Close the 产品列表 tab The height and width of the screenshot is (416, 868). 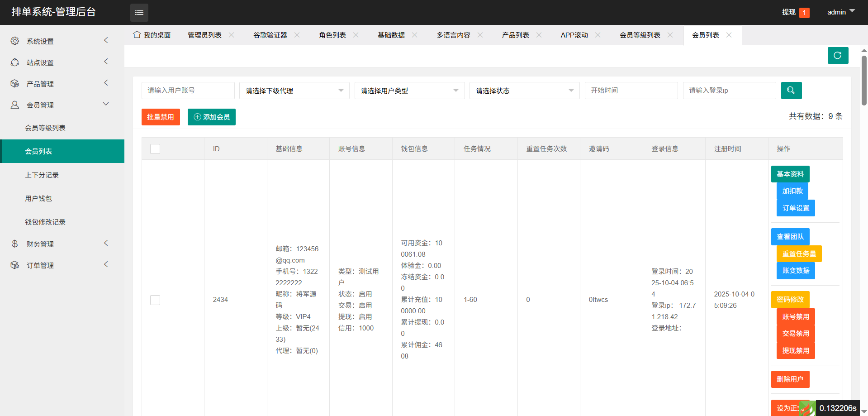(539, 35)
